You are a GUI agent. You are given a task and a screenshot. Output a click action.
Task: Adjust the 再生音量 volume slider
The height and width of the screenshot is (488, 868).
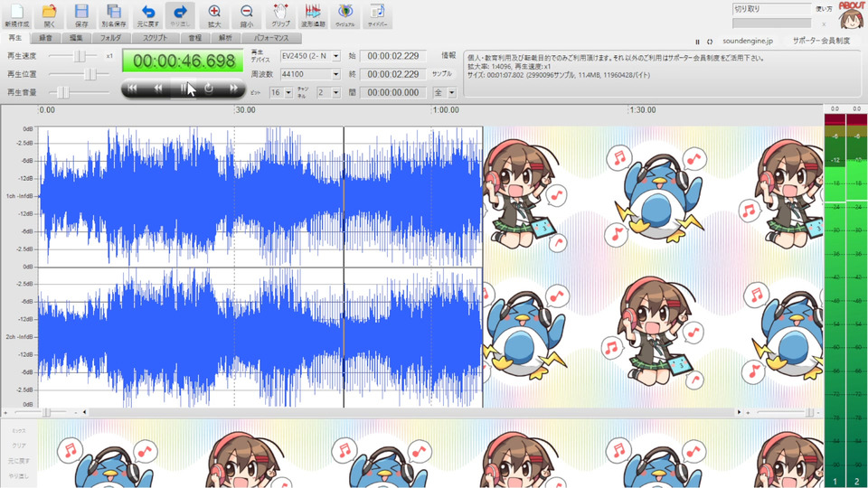coord(63,92)
